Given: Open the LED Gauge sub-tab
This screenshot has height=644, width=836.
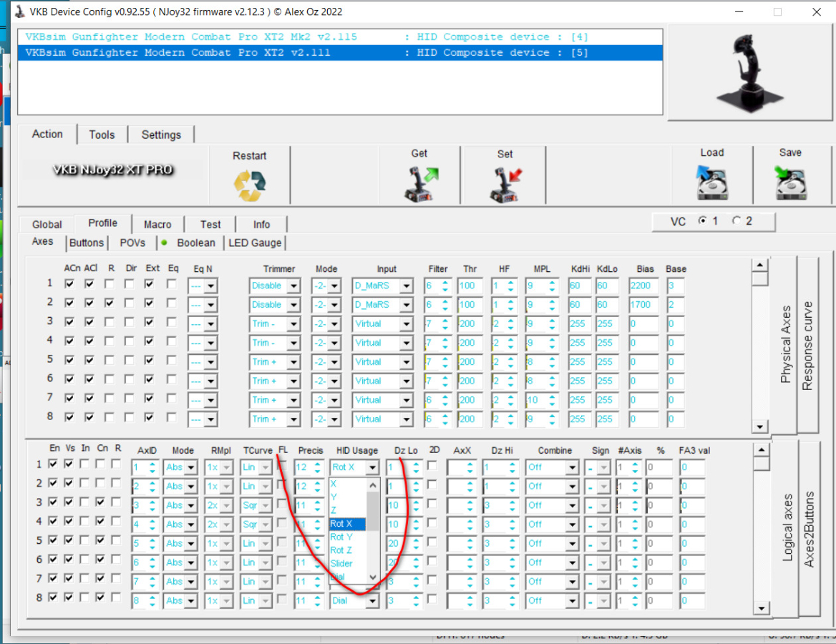Looking at the screenshot, I should 255,243.
